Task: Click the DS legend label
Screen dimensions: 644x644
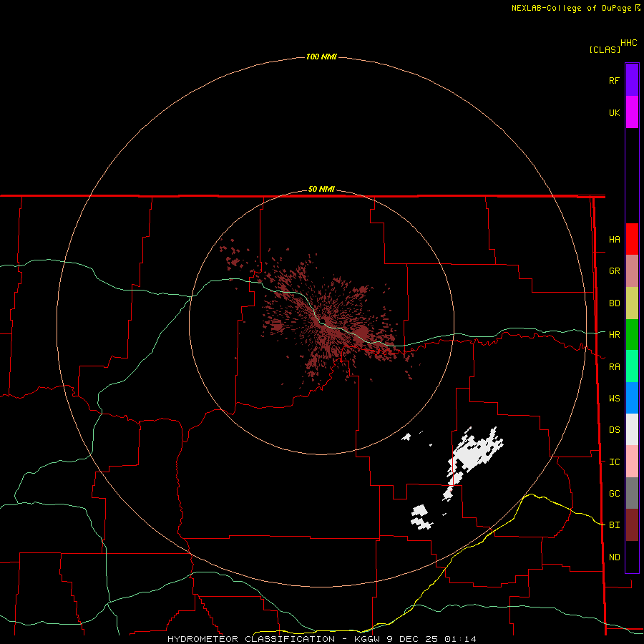Action: (x=614, y=430)
